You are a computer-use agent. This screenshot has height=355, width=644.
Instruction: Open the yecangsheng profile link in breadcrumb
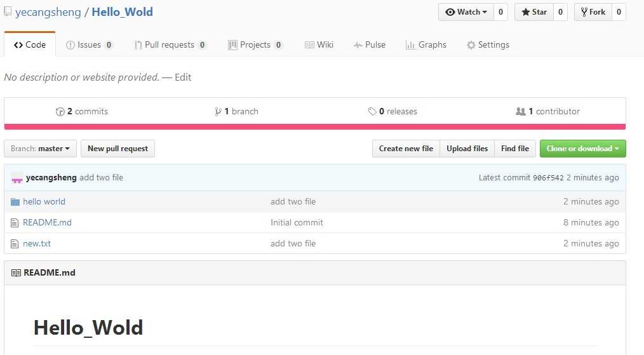pos(48,12)
